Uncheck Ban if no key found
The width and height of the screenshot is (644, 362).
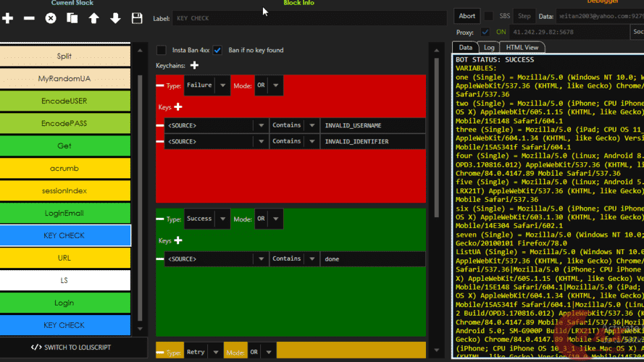(217, 50)
